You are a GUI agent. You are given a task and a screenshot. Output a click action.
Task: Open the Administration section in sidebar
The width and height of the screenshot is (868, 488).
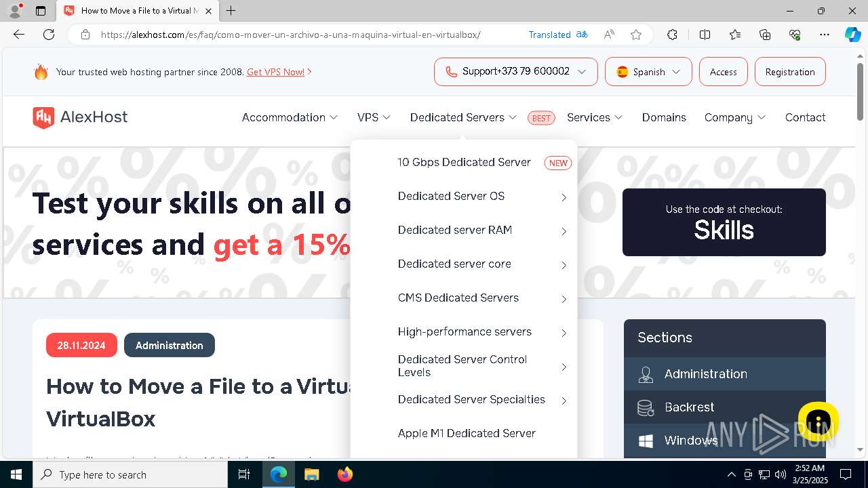[725, 374]
